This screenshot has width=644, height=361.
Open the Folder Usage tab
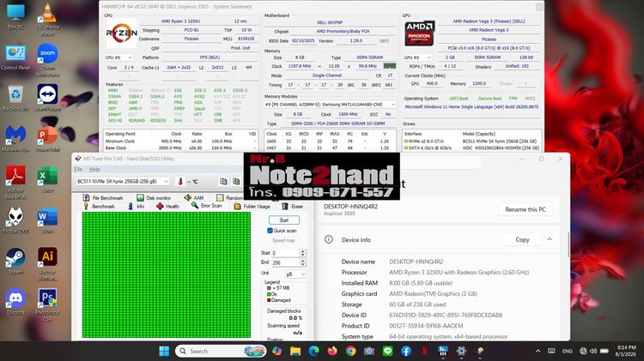tap(252, 207)
